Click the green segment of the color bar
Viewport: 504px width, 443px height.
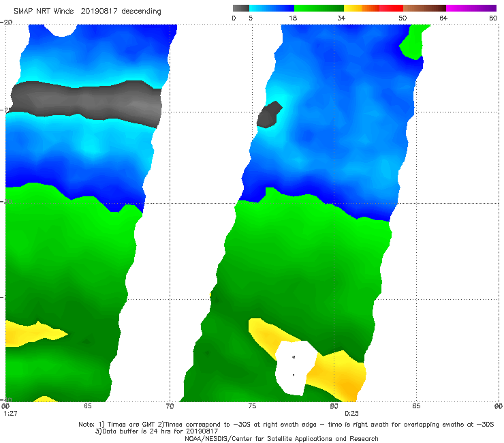[x=319, y=8]
